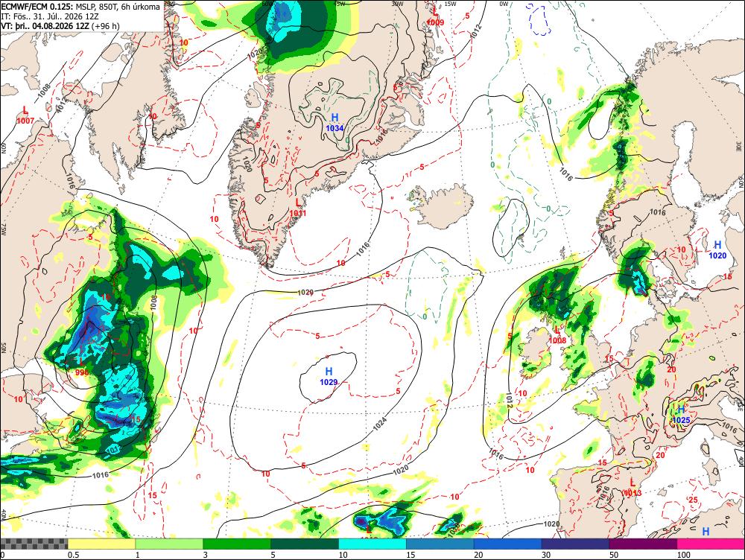
Task: Click the model title 'ECMWF/ECM 0.125' header line
Action: pos(80,7)
